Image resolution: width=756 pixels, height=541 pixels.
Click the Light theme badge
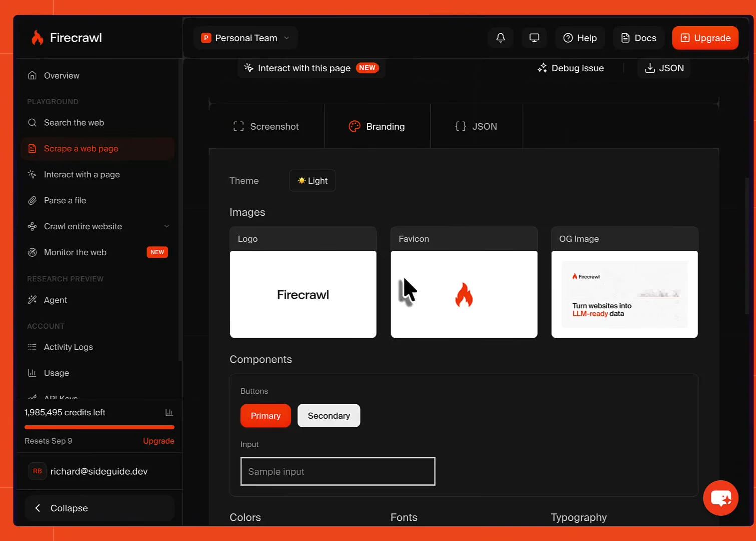click(312, 181)
